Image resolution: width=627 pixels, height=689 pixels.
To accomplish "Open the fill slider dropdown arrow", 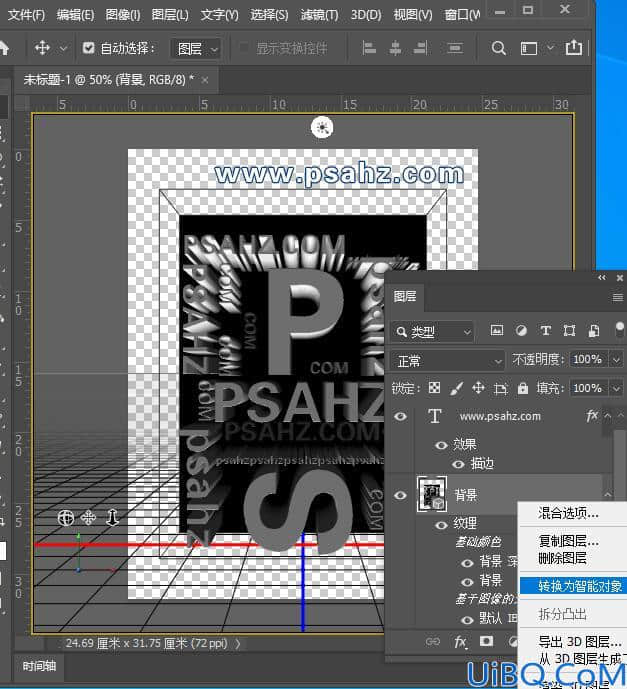I will pos(616,388).
